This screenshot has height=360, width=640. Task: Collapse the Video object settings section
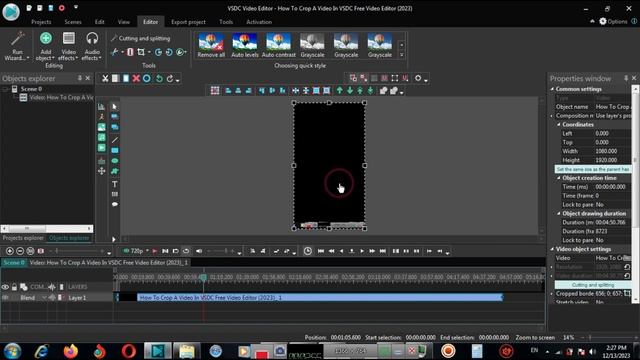(552, 249)
